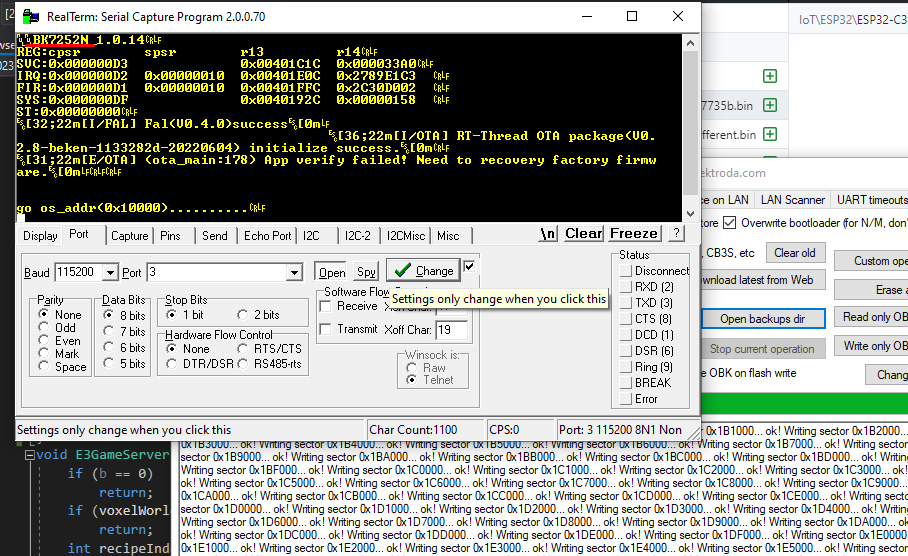Collapse the E3GameServer function in code editor
Screen dimensions: 908x556
(x=30, y=455)
